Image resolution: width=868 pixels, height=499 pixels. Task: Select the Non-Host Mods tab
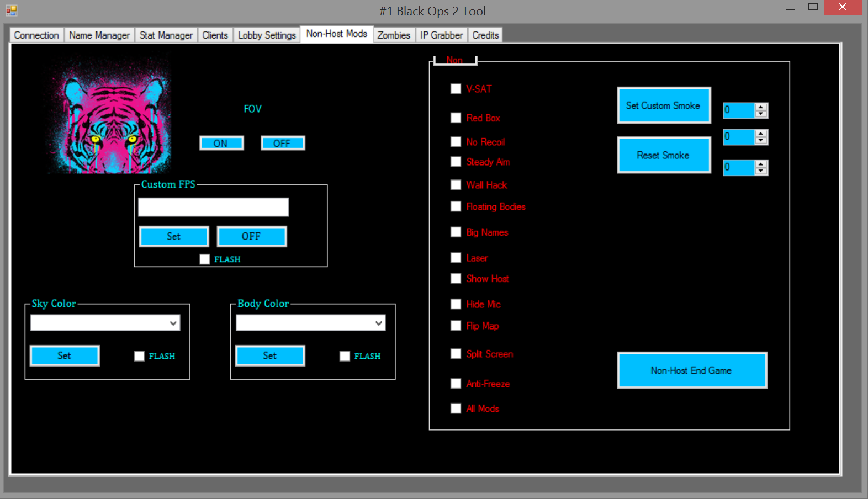(x=337, y=34)
